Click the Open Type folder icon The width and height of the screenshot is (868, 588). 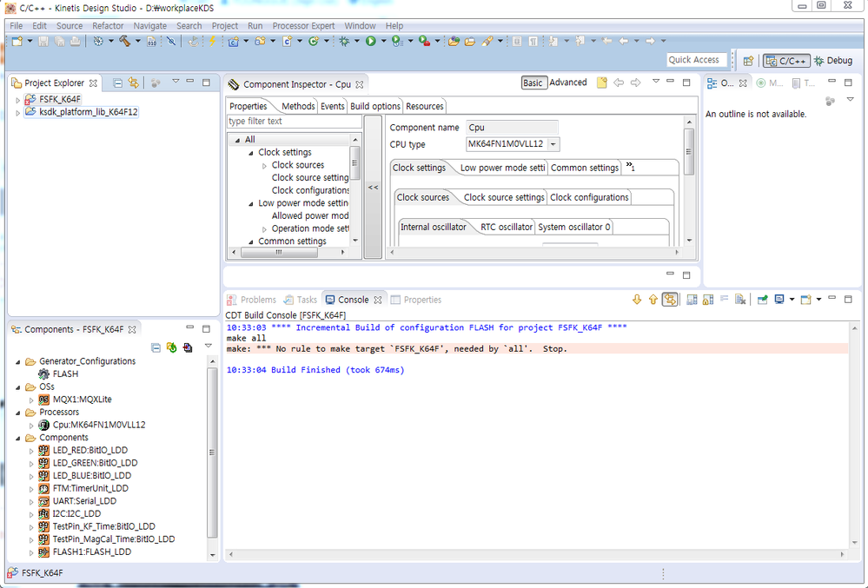[x=454, y=42]
